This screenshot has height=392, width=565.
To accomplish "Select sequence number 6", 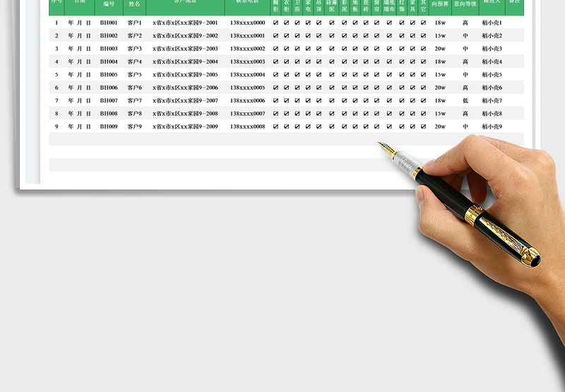I will pos(56,88).
